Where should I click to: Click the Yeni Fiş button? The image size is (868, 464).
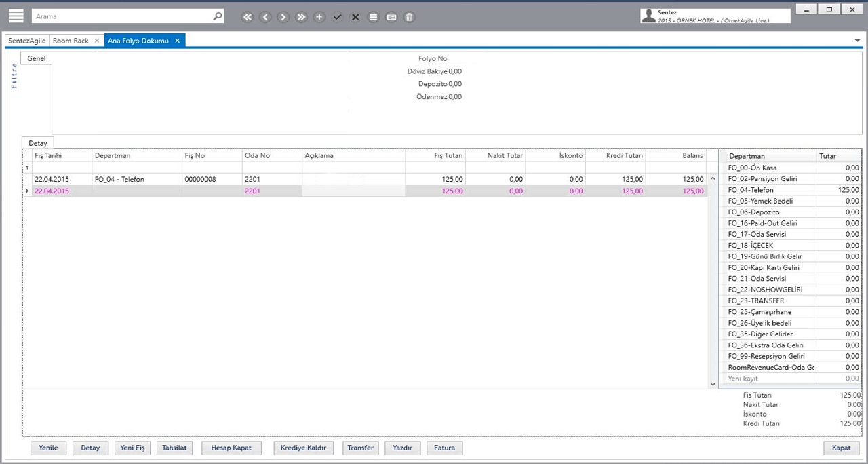tap(132, 448)
